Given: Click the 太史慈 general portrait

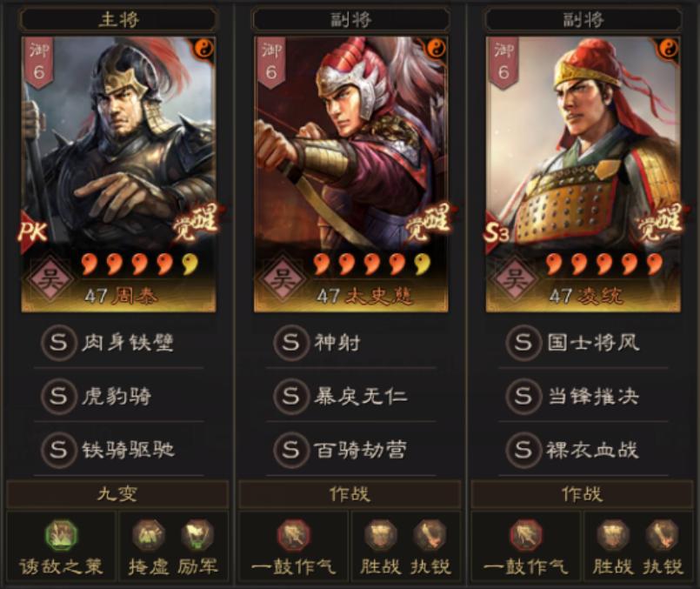Looking at the screenshot, I should [351, 174].
